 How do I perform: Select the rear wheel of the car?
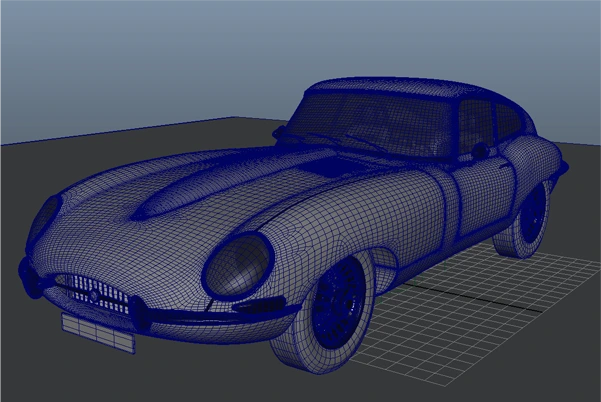point(523,219)
